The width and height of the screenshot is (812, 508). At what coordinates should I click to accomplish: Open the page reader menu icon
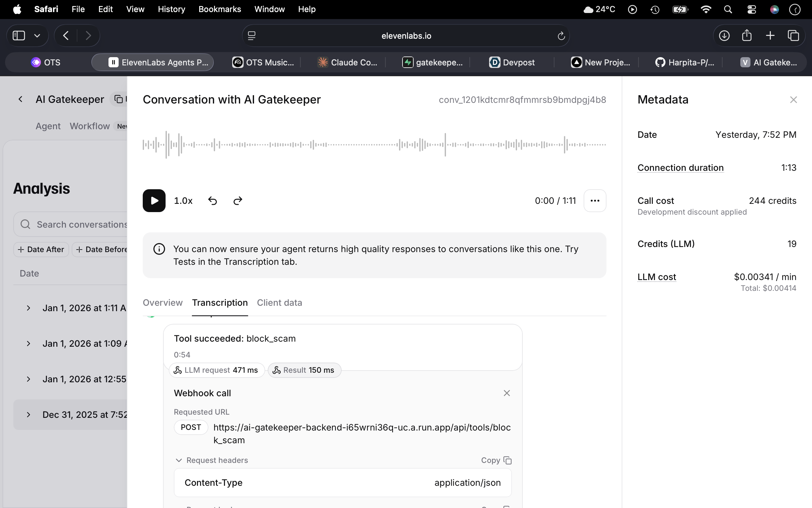pyautogui.click(x=252, y=36)
